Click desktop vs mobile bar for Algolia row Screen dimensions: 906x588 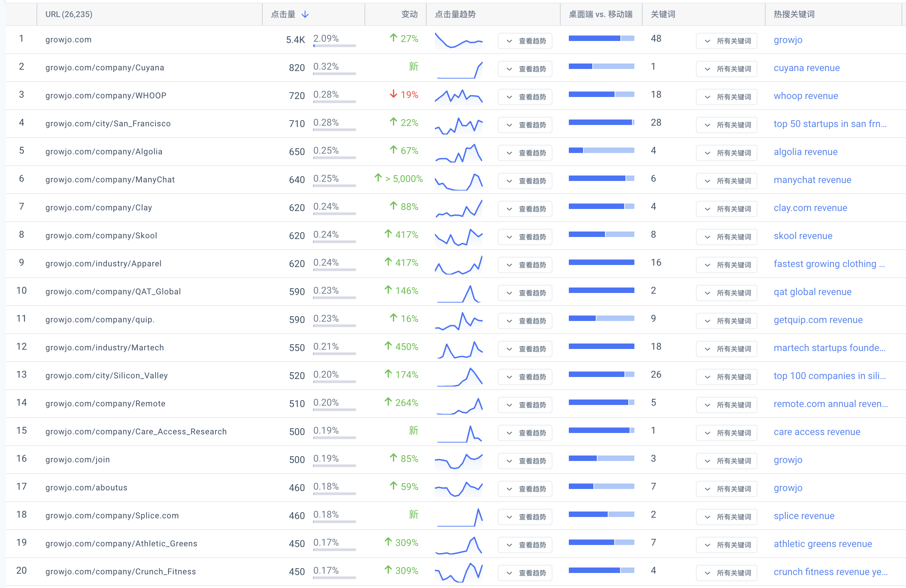(602, 150)
